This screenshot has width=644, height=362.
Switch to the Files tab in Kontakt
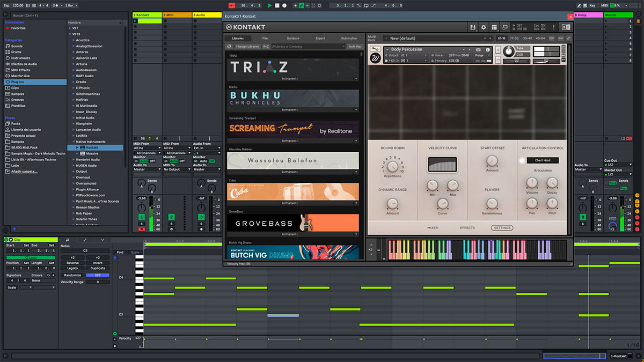tap(266, 38)
